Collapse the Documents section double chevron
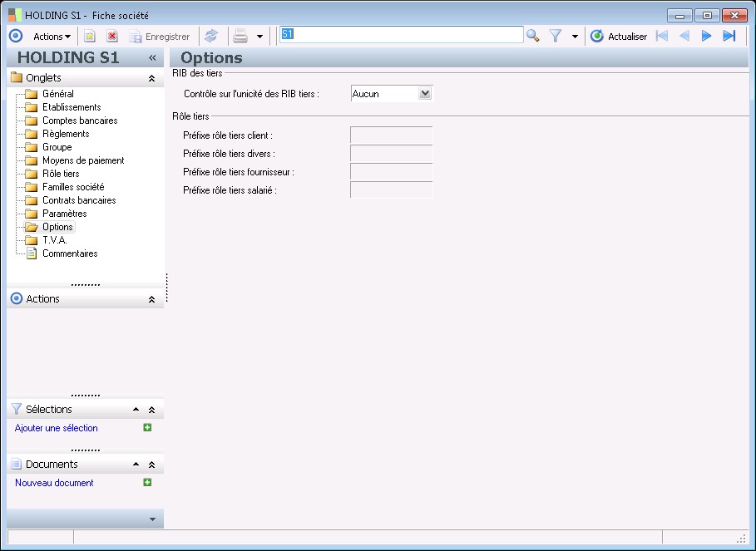This screenshot has height=551, width=756. [x=151, y=465]
